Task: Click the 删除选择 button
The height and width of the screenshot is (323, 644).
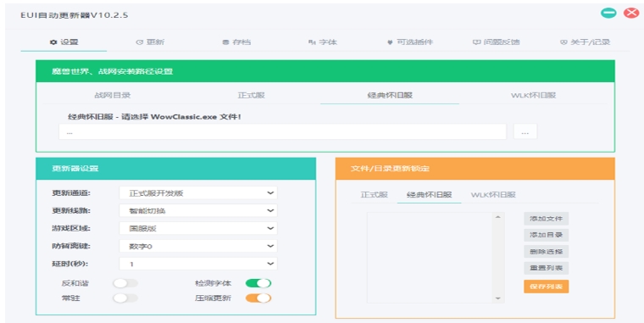Action: (547, 252)
